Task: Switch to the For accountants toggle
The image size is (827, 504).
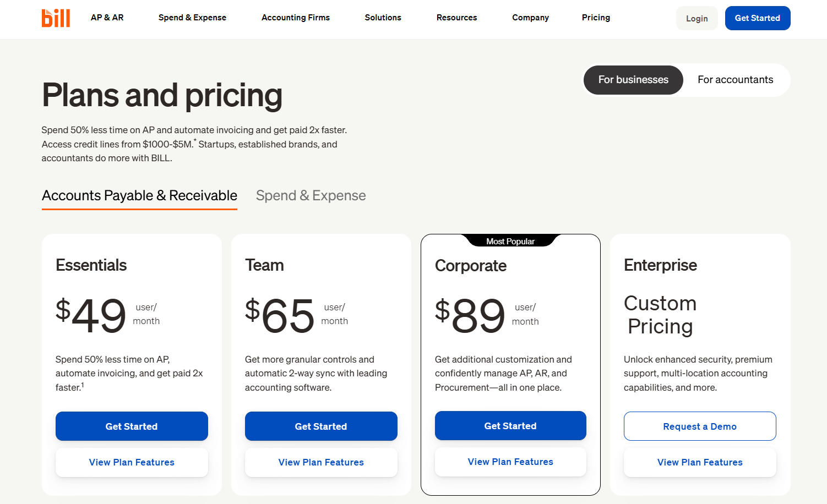Action: point(736,80)
